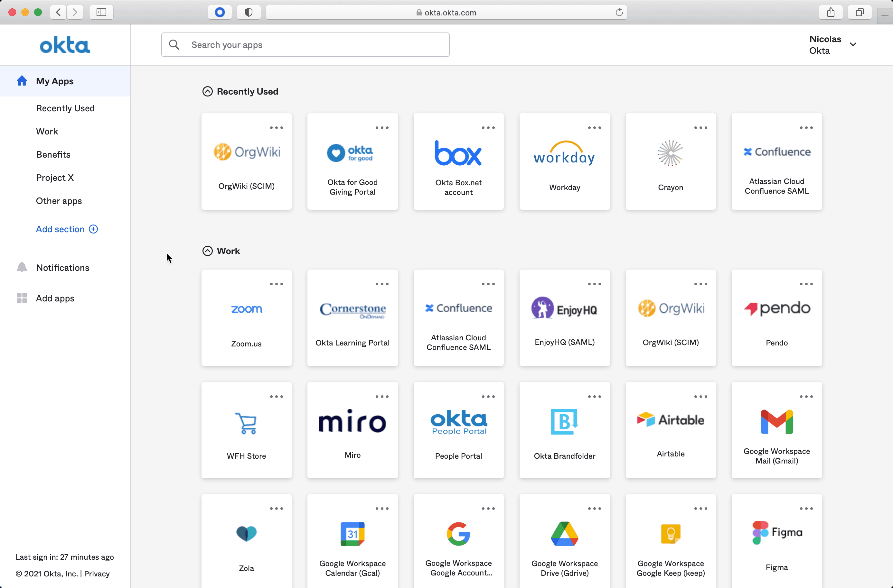893x588 pixels.
Task: Select Recently Used in the sidebar
Action: click(x=65, y=108)
